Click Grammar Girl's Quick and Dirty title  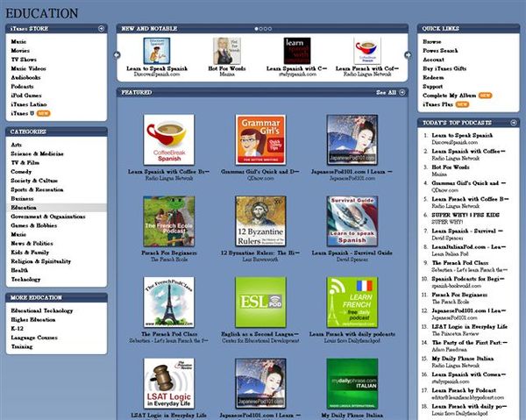259,172
